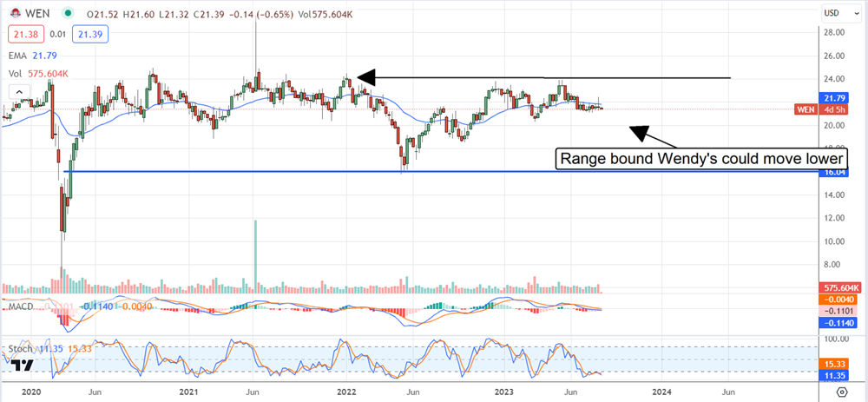Screen dimensions: 868x402
Task: Click the 14.00 price axis label
Action: click(x=833, y=194)
